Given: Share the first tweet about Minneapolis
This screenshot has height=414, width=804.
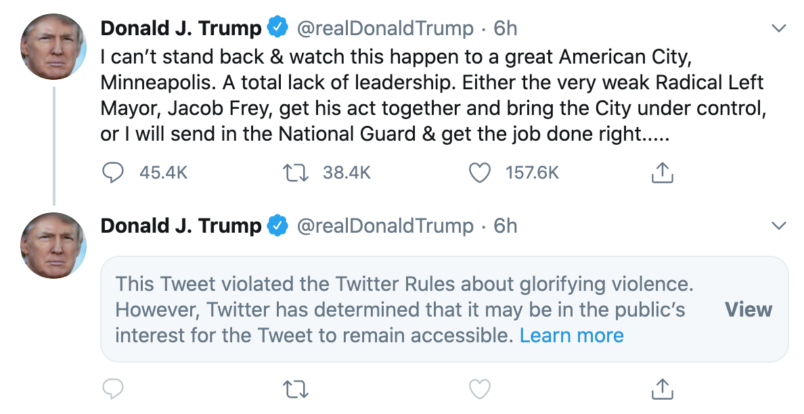Looking at the screenshot, I should point(660,173).
